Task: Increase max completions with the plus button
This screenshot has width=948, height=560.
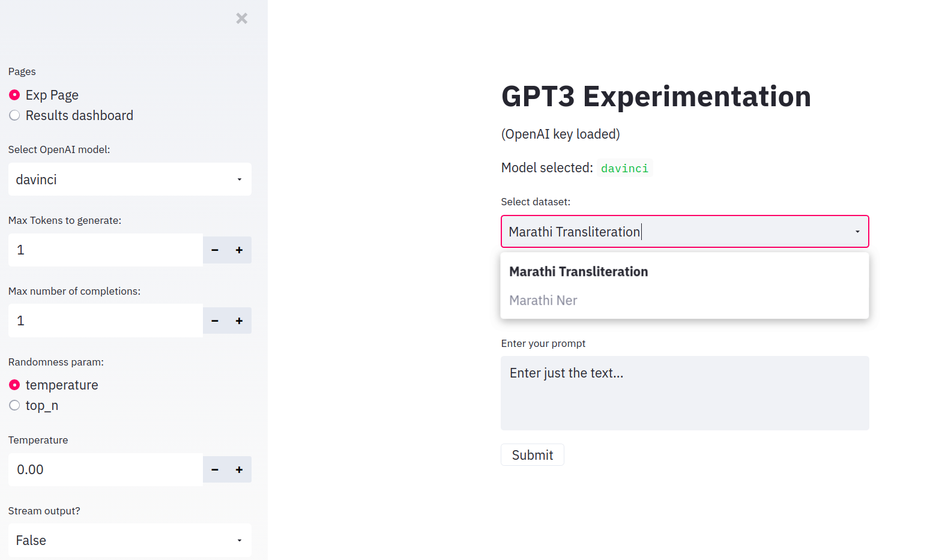Action: click(240, 321)
